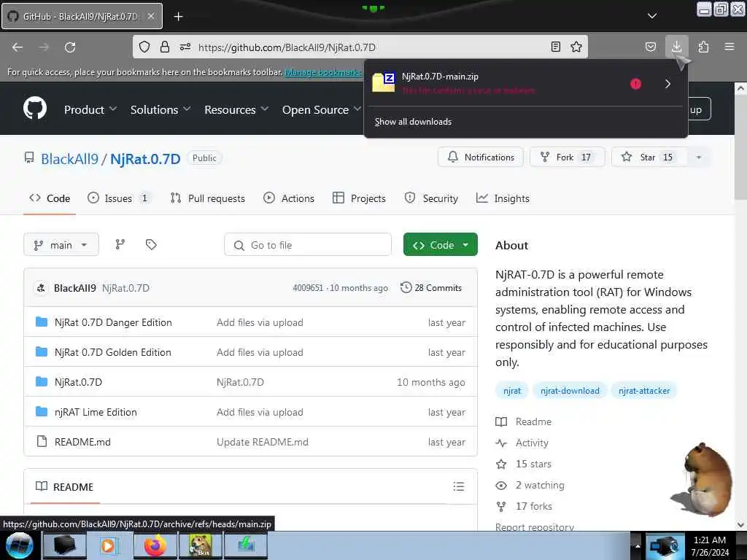Select the README tab heading
The height and width of the screenshot is (560, 747).
click(x=65, y=487)
